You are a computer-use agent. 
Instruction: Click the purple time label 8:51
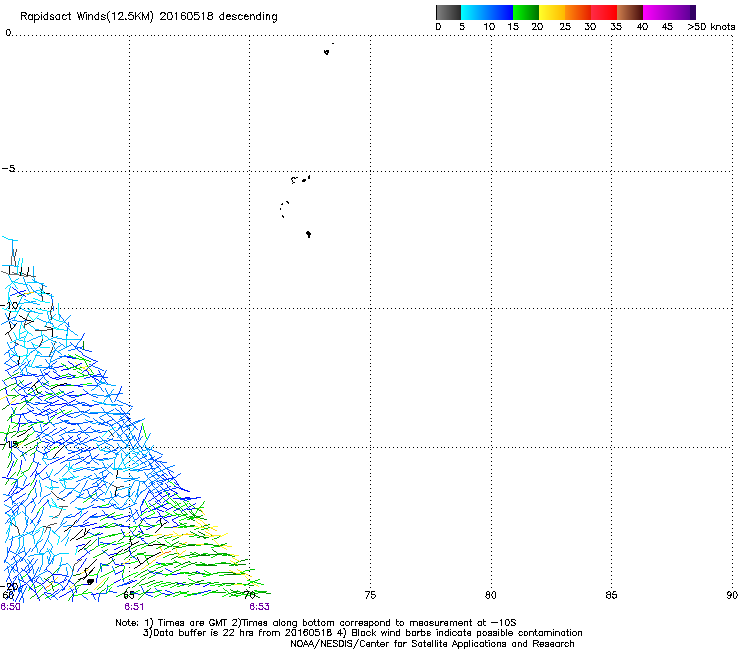pos(134,607)
